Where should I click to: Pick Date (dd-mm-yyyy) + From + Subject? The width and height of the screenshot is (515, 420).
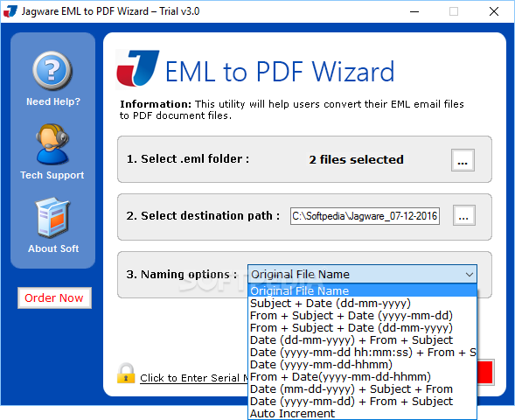[362, 339]
